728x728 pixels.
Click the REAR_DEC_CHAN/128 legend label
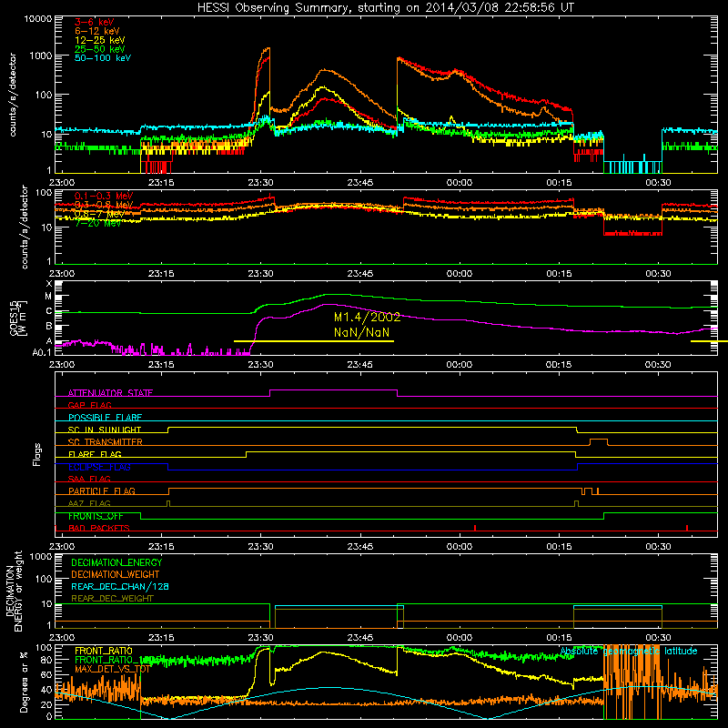pos(120,586)
